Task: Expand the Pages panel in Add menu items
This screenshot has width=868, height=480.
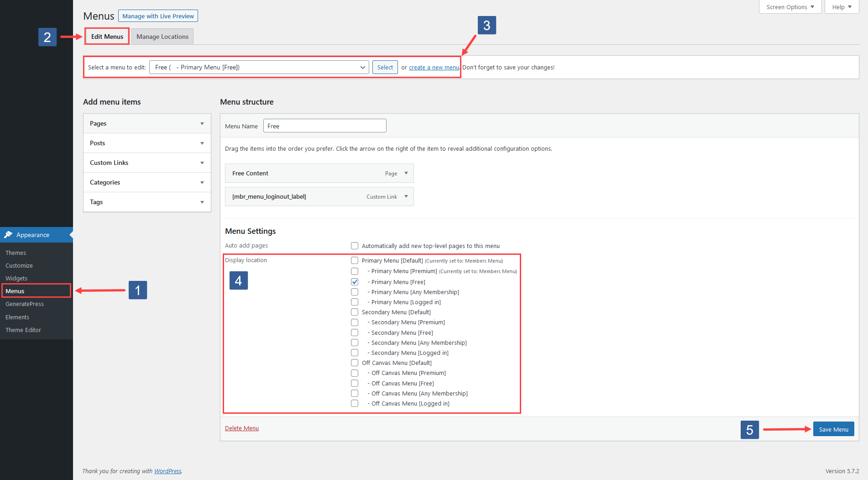Action: point(202,123)
